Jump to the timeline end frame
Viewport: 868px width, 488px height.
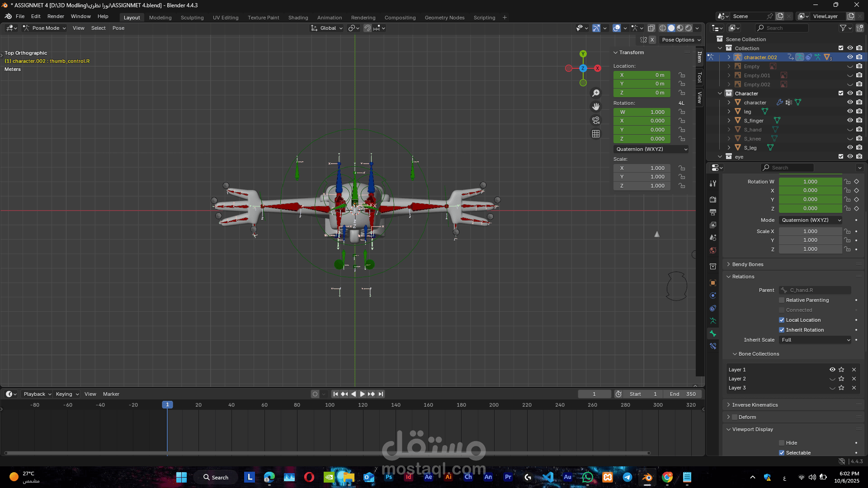[381, 394]
